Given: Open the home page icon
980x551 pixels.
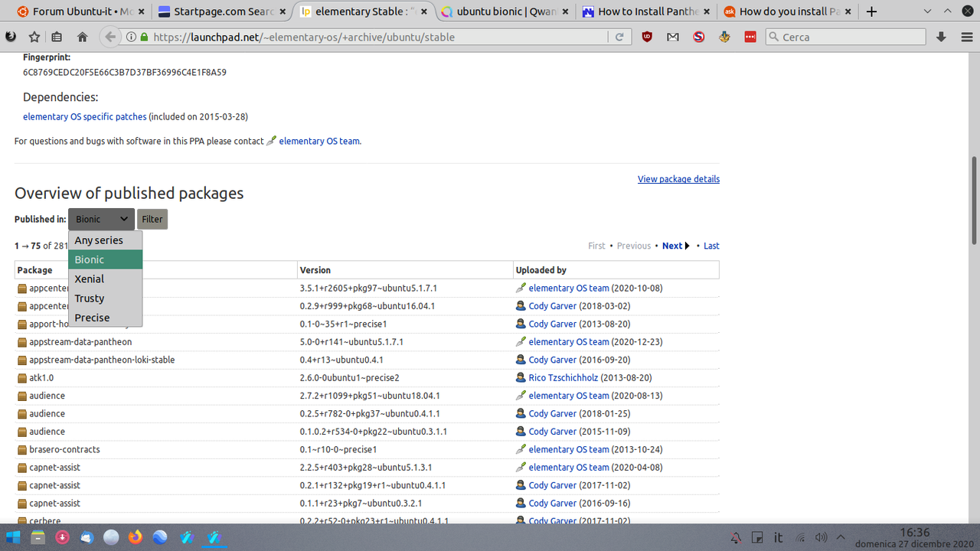Looking at the screenshot, I should coord(83,37).
